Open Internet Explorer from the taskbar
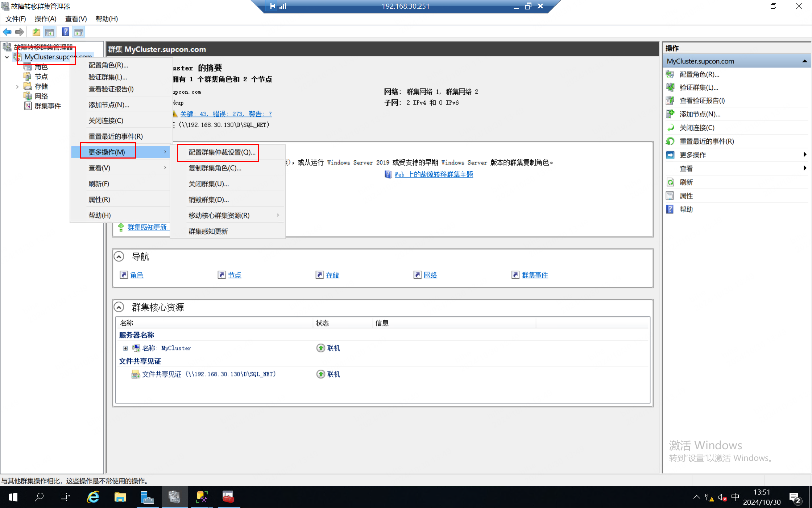This screenshot has width=812, height=508. (x=93, y=497)
